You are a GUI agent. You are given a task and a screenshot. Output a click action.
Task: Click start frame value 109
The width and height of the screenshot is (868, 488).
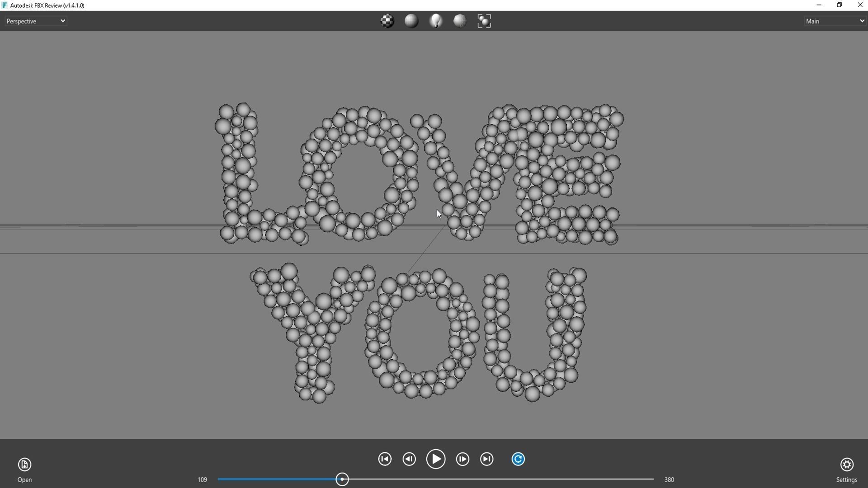(x=202, y=480)
